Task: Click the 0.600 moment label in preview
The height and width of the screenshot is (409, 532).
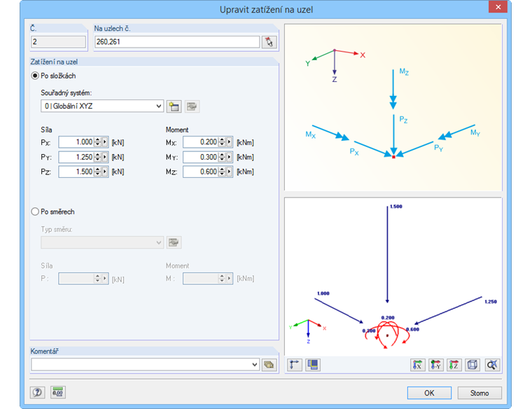Action: (413, 330)
